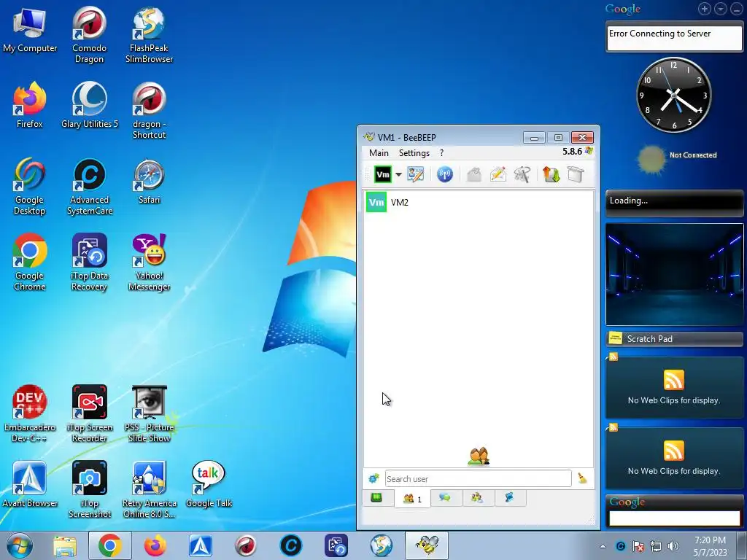Click the add gadget plus button in Google sidebar
This screenshot has width=747, height=560.
pyautogui.click(x=705, y=9)
